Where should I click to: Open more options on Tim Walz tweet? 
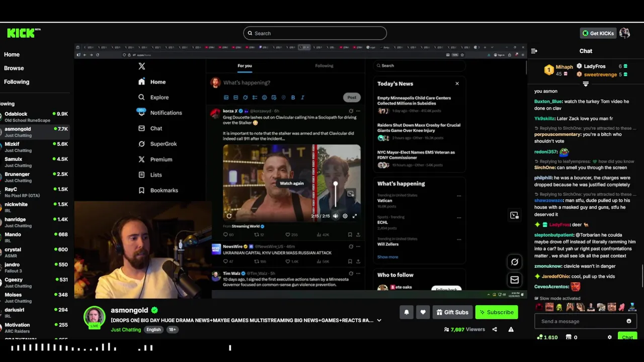358,274
